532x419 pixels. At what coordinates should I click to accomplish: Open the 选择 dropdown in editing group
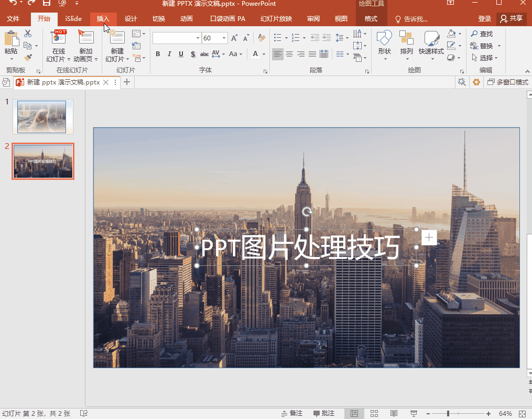(x=485, y=58)
